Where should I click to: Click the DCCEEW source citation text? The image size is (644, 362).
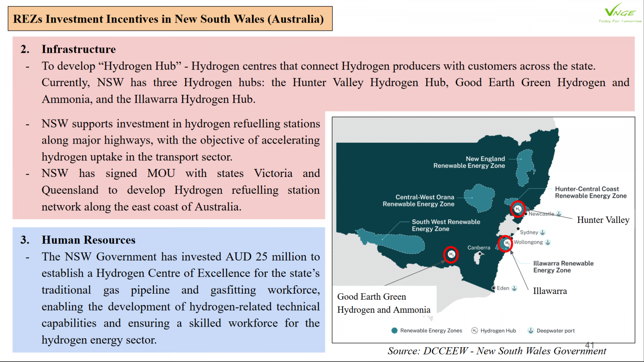click(x=496, y=351)
